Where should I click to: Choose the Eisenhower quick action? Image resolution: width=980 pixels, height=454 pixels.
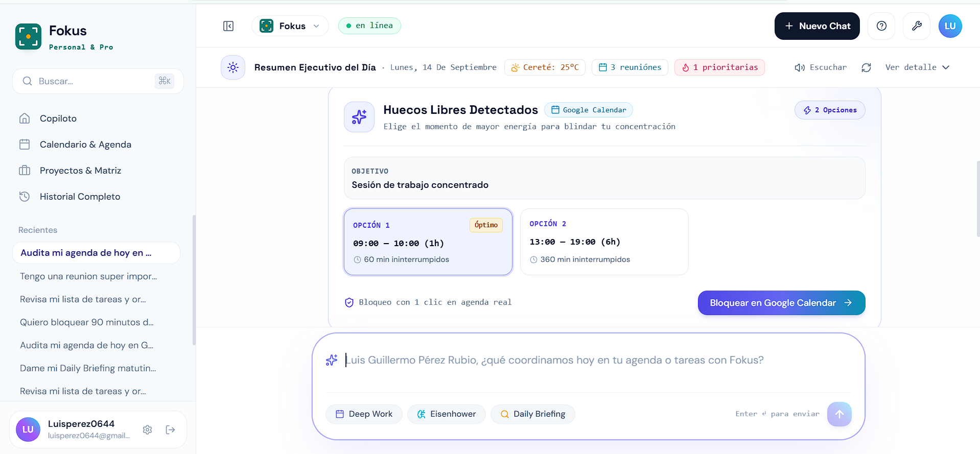tap(446, 414)
